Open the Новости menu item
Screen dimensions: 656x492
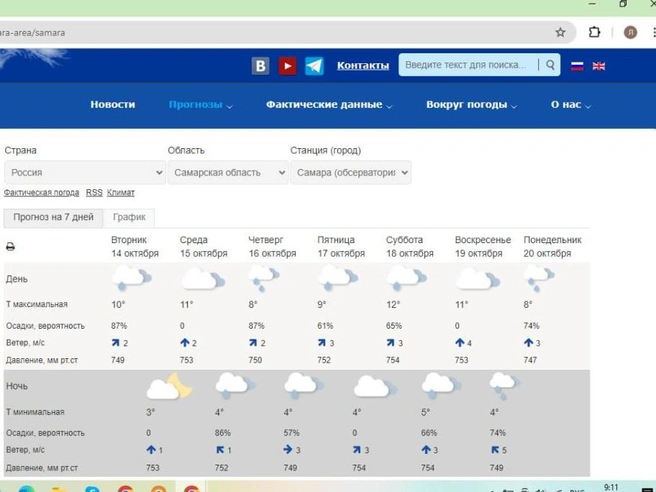(113, 105)
